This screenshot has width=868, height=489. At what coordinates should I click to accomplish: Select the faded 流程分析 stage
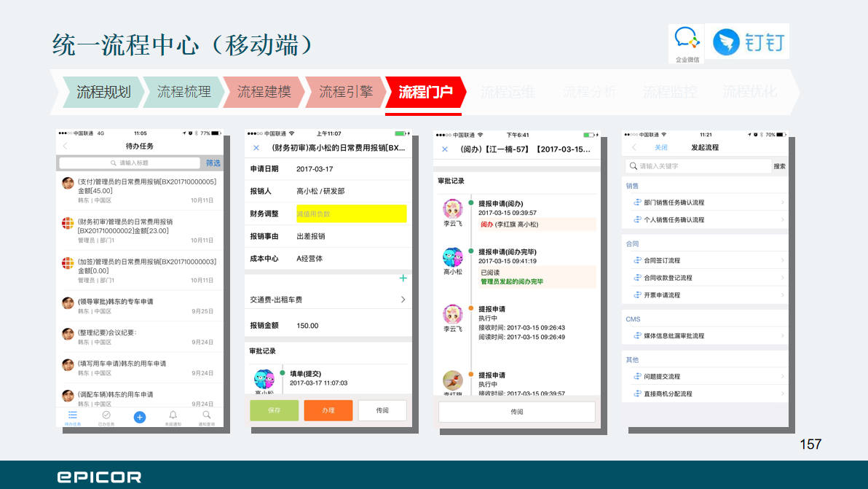point(590,92)
